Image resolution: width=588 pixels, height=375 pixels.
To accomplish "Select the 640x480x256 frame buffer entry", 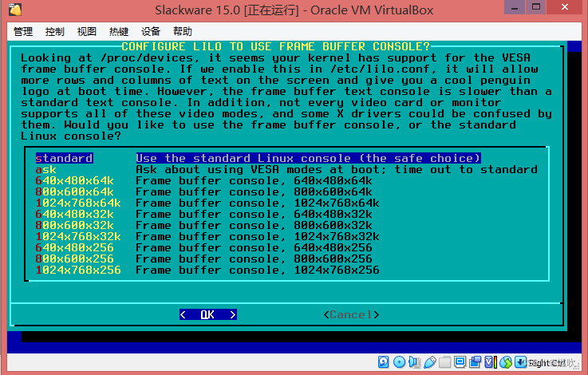I will click(203, 248).
